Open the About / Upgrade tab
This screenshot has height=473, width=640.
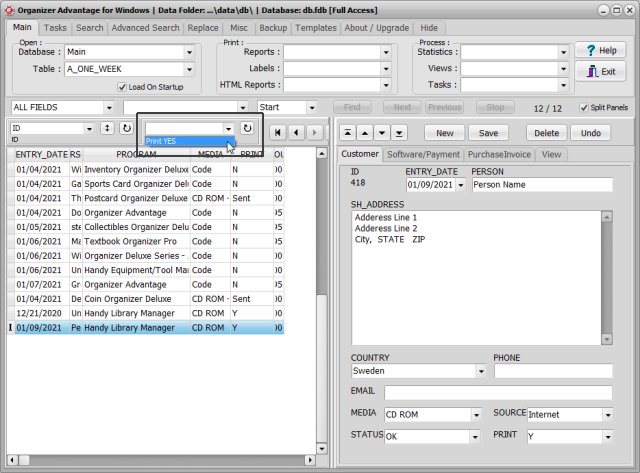376,28
